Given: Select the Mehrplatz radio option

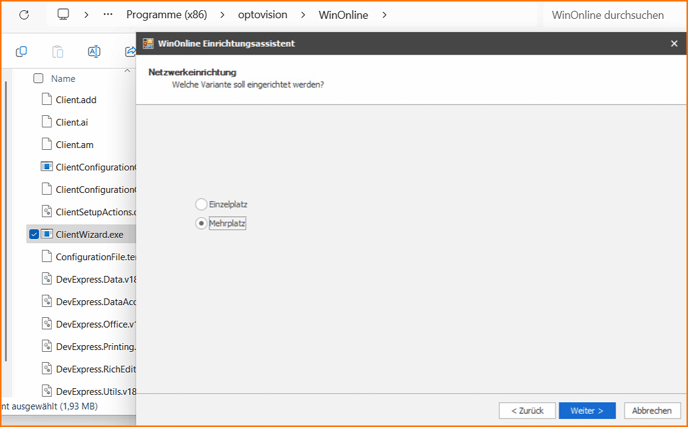Looking at the screenshot, I should [x=201, y=223].
